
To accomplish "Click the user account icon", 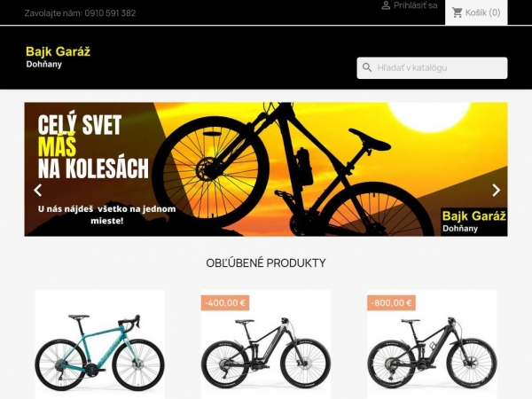I will pyautogui.click(x=386, y=5).
